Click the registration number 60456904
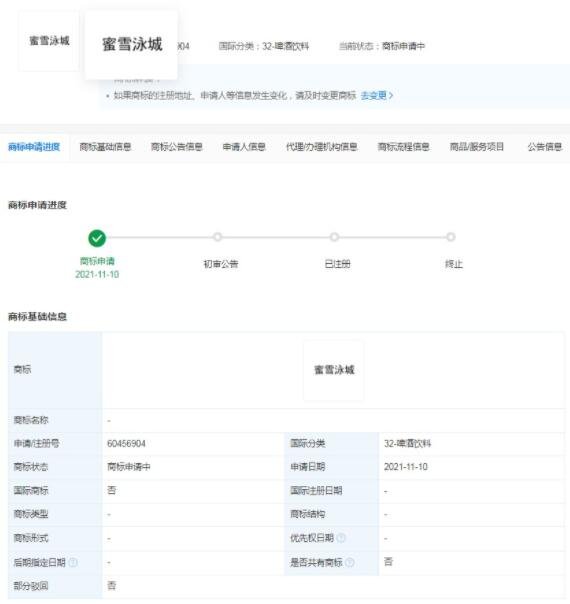This screenshot has height=604, width=570. click(x=126, y=443)
